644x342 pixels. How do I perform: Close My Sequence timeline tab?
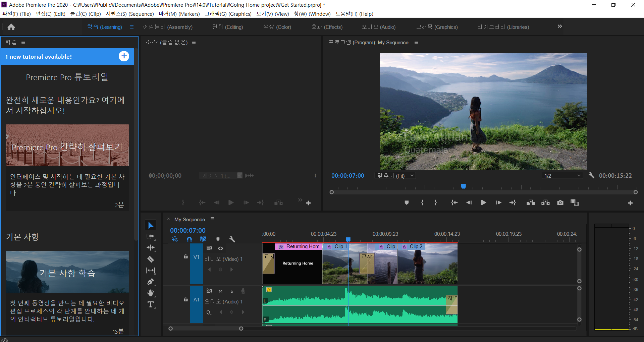coord(168,219)
